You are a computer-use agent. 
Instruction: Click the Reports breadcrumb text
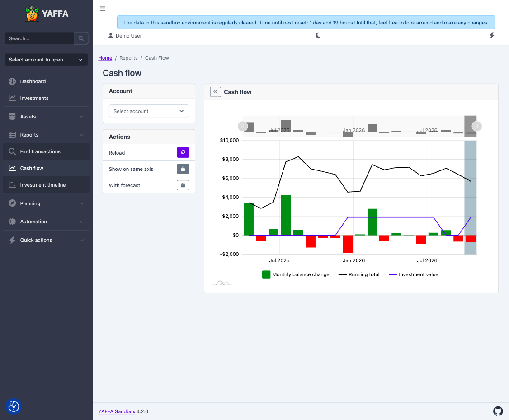click(x=128, y=58)
